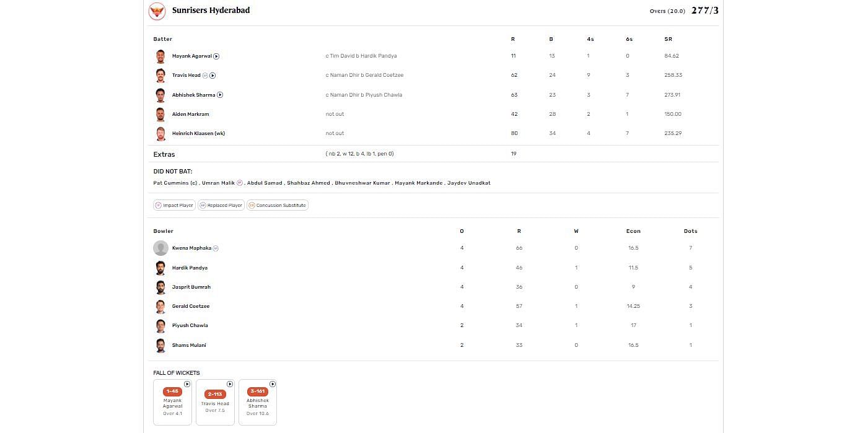The width and height of the screenshot is (868, 433).
Task: Select the 1-45 score badge
Action: tap(172, 391)
